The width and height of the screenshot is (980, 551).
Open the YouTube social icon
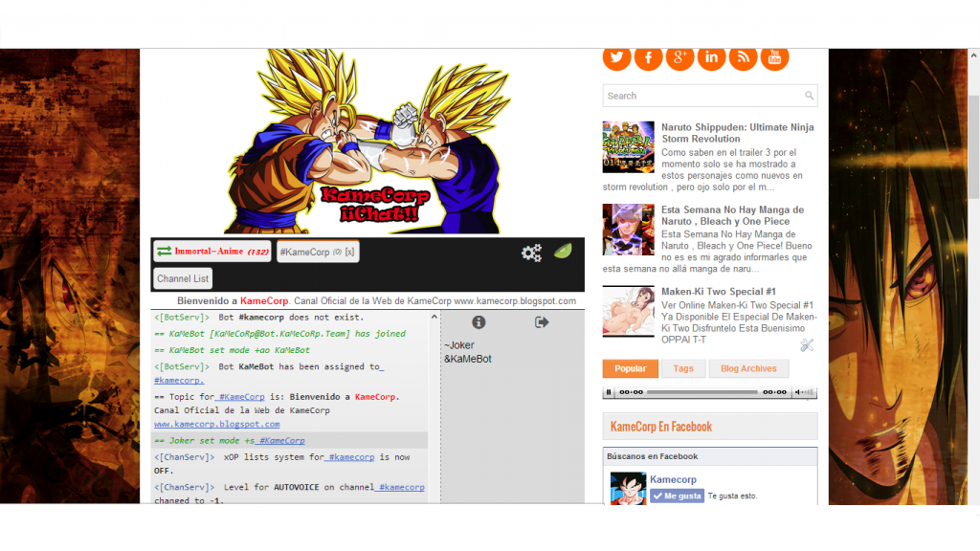(x=774, y=57)
